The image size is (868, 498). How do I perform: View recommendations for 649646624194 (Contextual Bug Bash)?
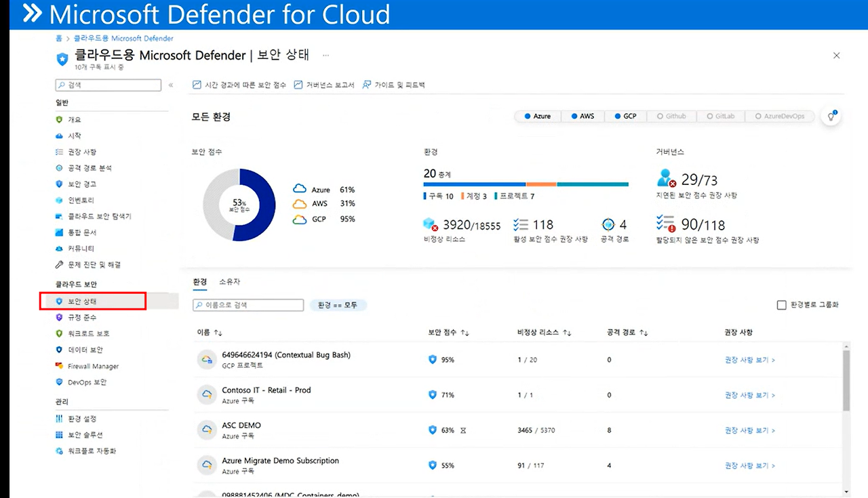click(750, 360)
